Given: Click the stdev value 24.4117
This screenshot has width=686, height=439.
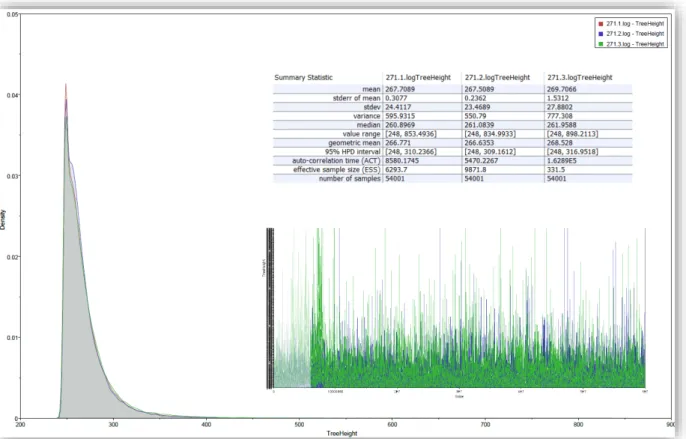Looking at the screenshot, I should (399, 107).
